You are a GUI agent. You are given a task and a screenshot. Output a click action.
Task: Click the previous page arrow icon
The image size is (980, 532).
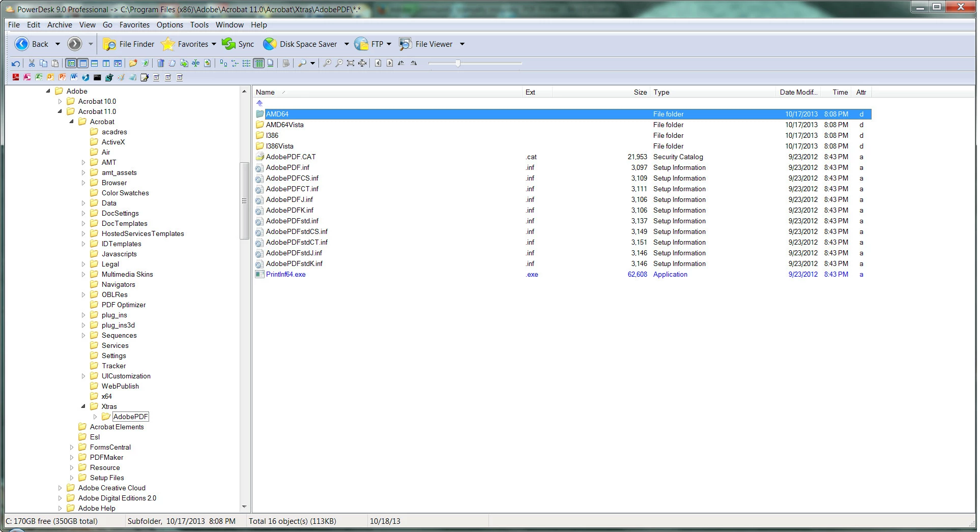378,63
